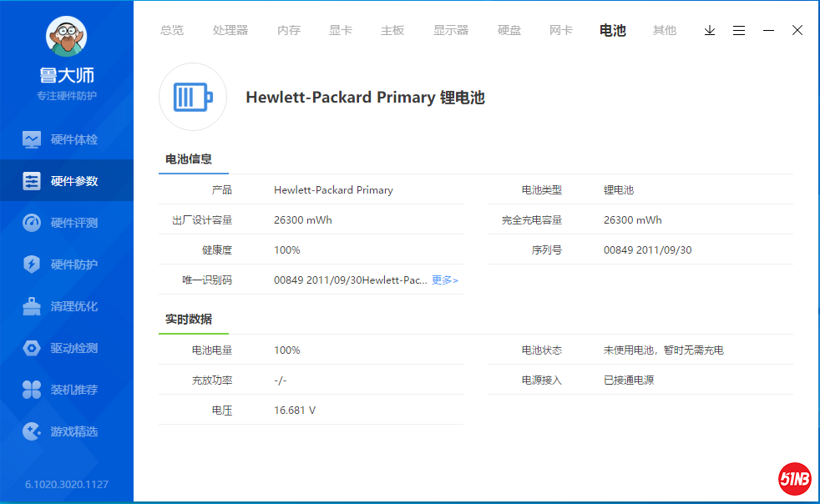Viewport: 820px width, 504px height.
Task: Open 硬件评测 in the sidebar
Action: 67,223
